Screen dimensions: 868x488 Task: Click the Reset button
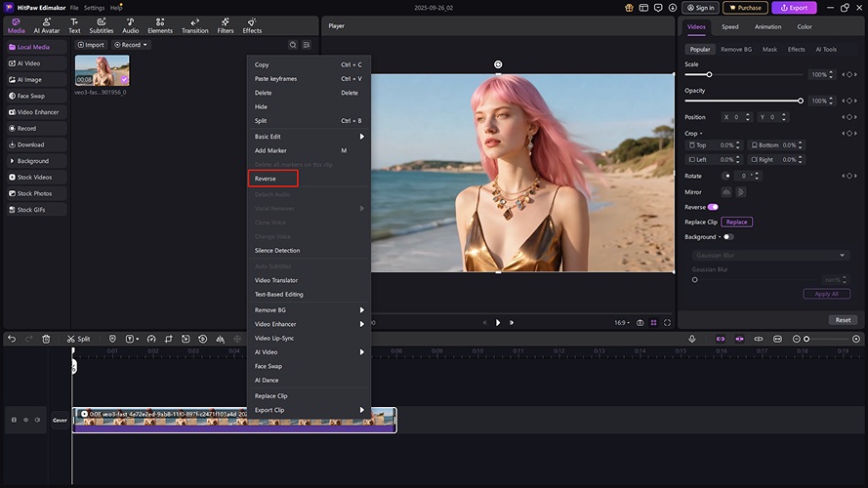point(843,320)
